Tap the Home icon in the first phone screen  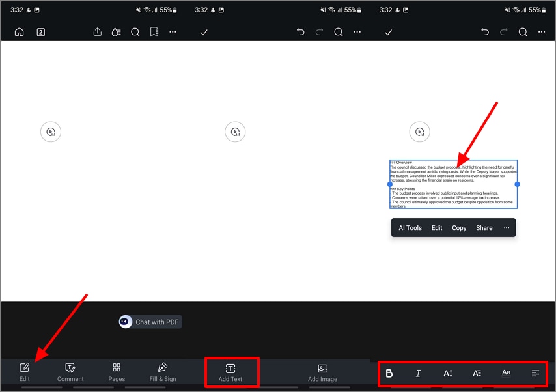click(19, 33)
